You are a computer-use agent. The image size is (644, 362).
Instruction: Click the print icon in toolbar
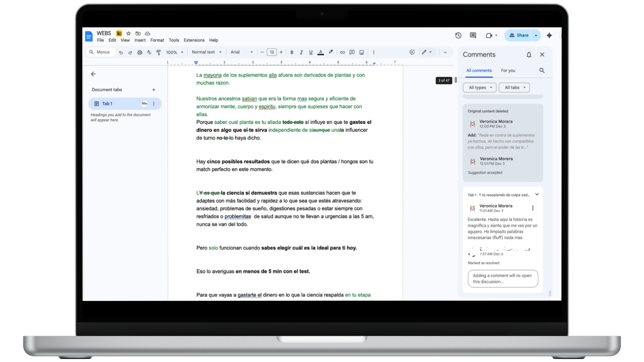click(x=140, y=52)
